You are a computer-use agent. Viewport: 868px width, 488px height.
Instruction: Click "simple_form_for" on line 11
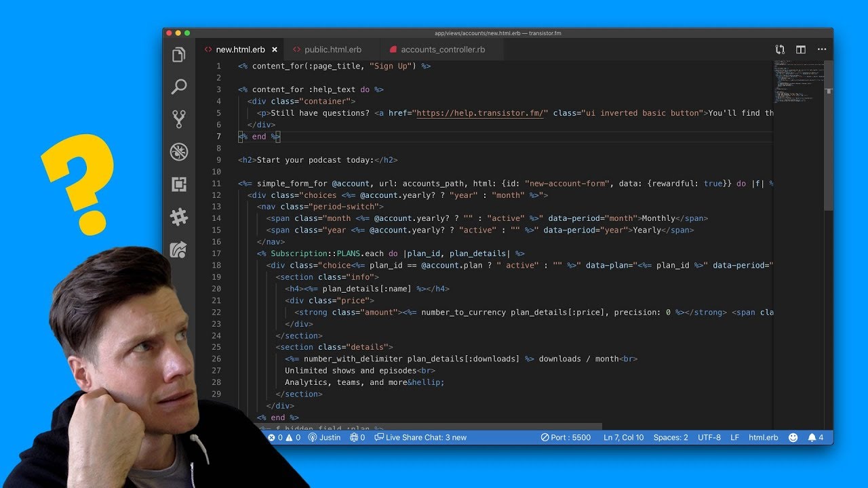tap(292, 184)
